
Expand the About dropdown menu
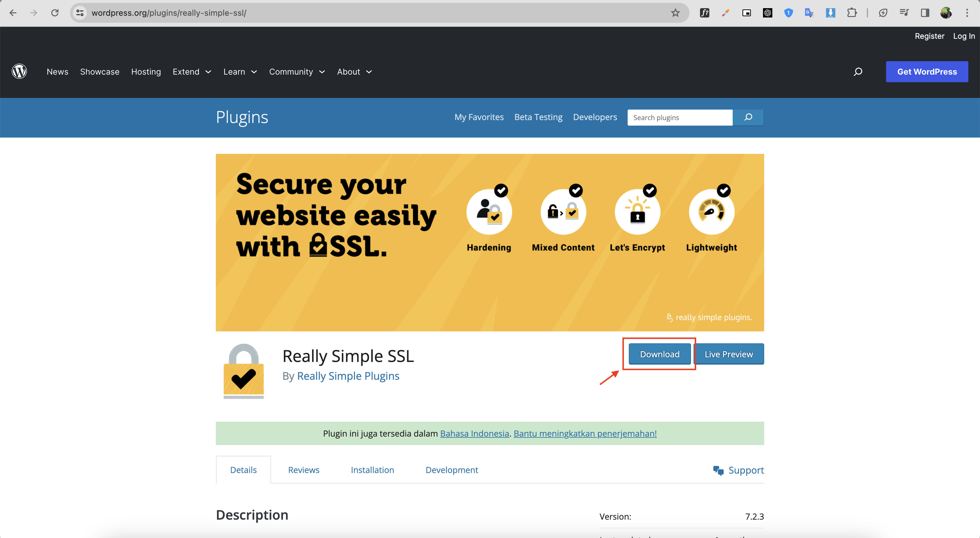[354, 71]
